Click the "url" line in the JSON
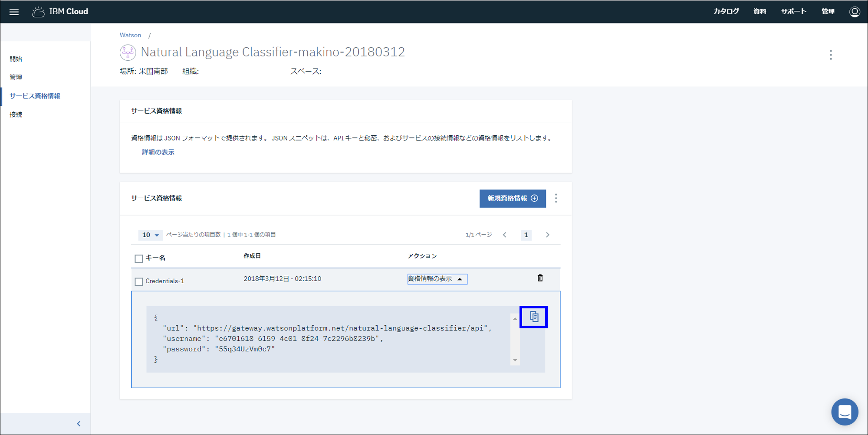Image resolution: width=868 pixels, height=435 pixels. (x=327, y=328)
